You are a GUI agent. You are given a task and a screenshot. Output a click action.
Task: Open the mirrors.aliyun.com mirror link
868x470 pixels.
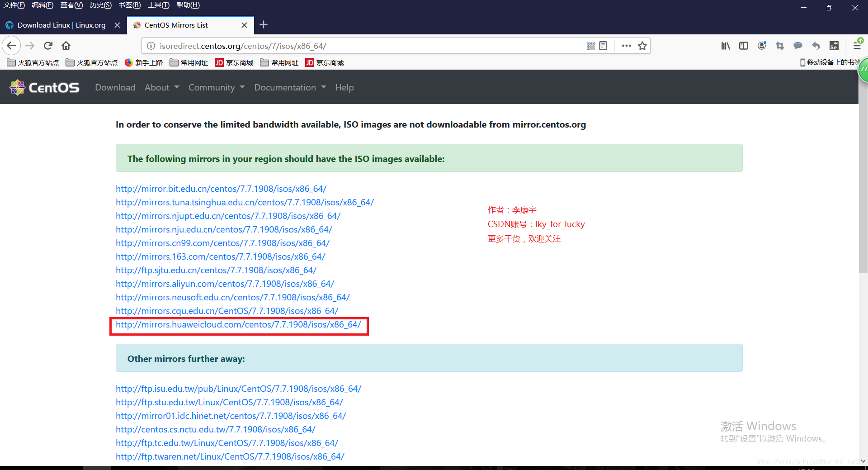pos(225,284)
